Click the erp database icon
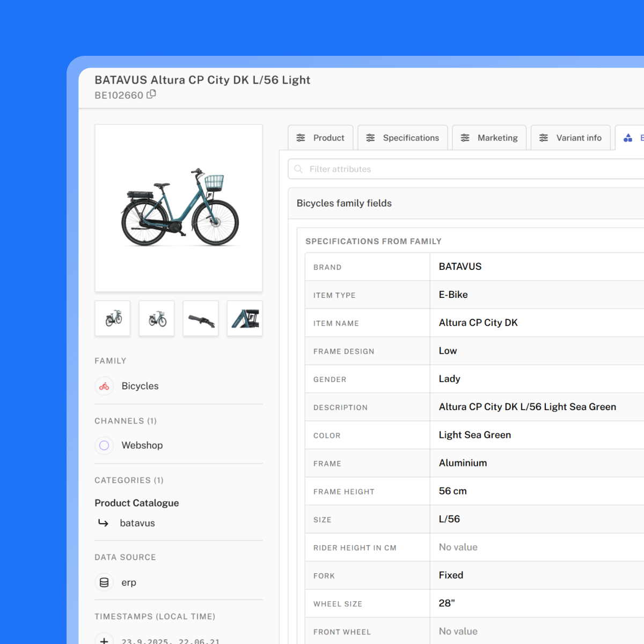 click(x=104, y=582)
